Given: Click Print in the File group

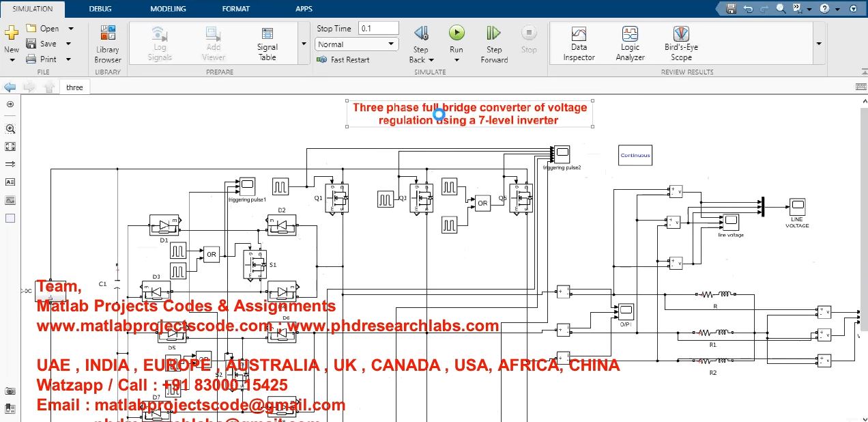Looking at the screenshot, I should [x=42, y=59].
